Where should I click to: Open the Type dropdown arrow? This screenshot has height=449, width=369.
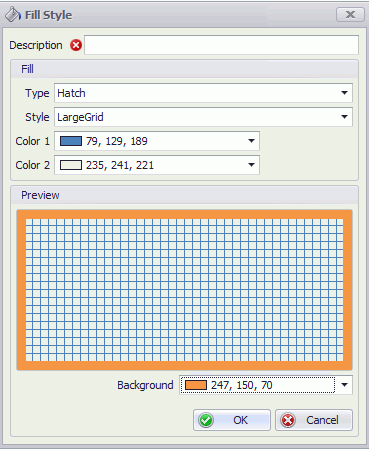click(x=345, y=93)
